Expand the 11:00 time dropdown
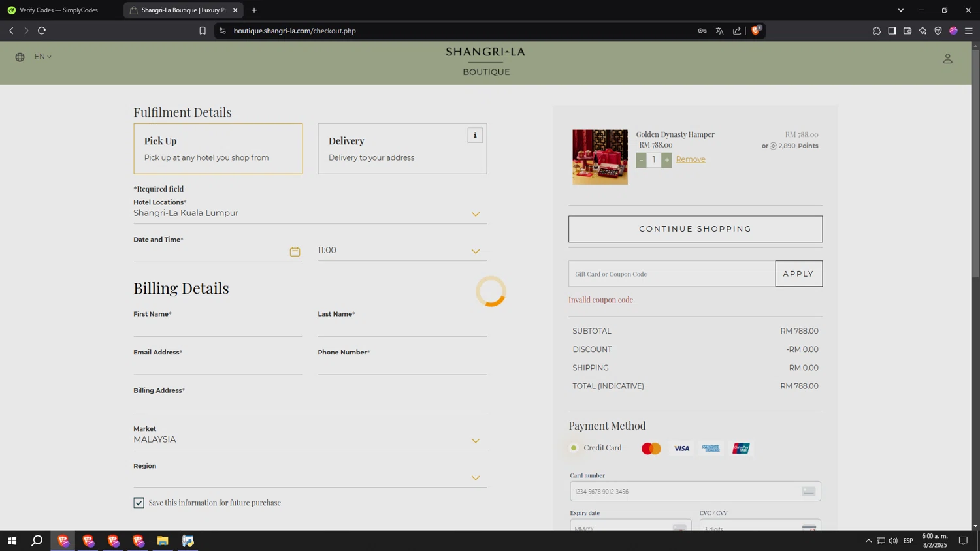The height and width of the screenshot is (551, 980). (x=402, y=251)
